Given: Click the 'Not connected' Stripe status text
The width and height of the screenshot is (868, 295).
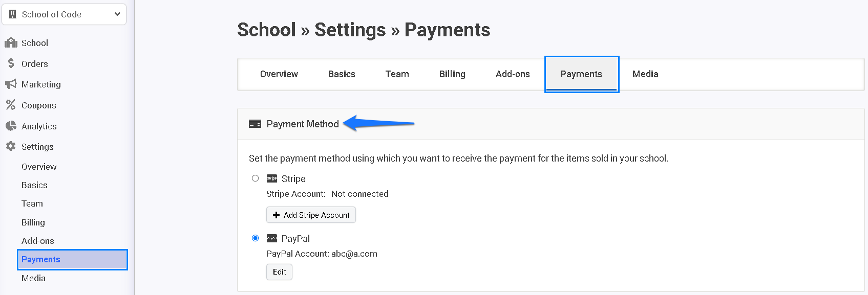Looking at the screenshot, I should pos(360,194).
